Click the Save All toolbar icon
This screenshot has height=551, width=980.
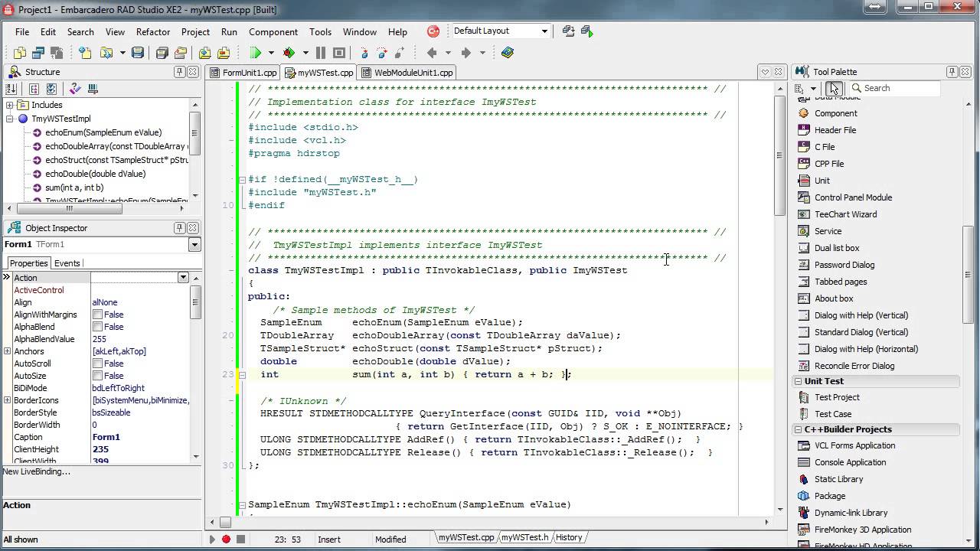tap(162, 53)
